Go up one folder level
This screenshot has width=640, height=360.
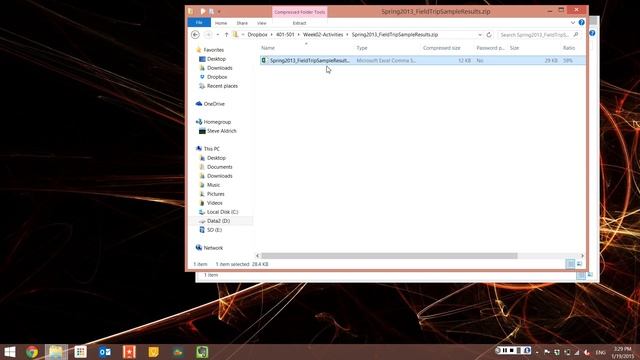click(x=227, y=35)
